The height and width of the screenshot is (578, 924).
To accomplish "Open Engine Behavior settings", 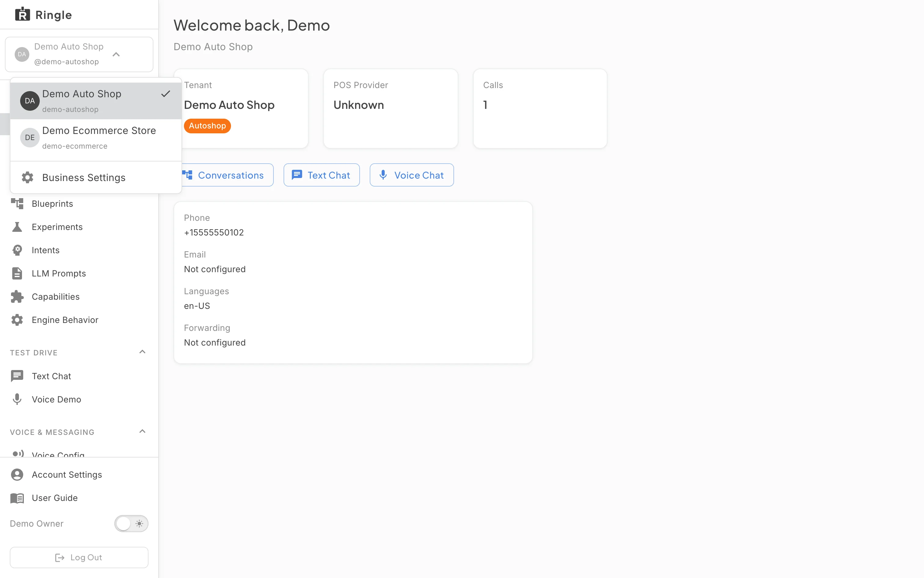I will [x=79, y=320].
